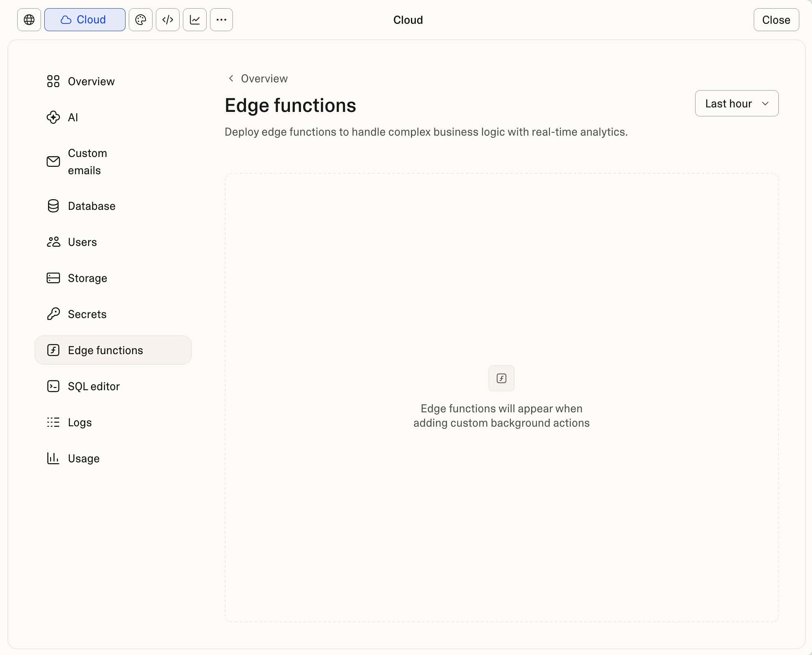The image size is (812, 655).
Task: Click the more options ellipsis icon
Action: point(221,20)
